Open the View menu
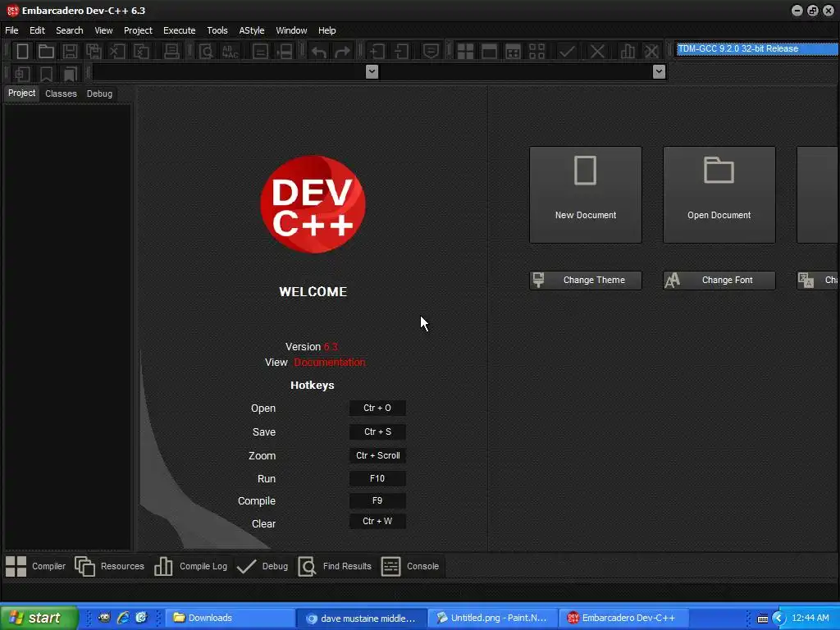Image resolution: width=840 pixels, height=630 pixels. click(x=103, y=30)
